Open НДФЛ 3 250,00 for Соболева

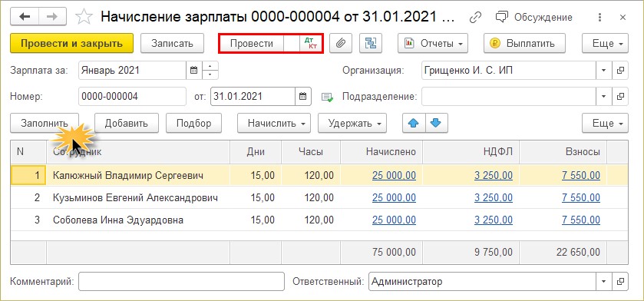(x=494, y=220)
